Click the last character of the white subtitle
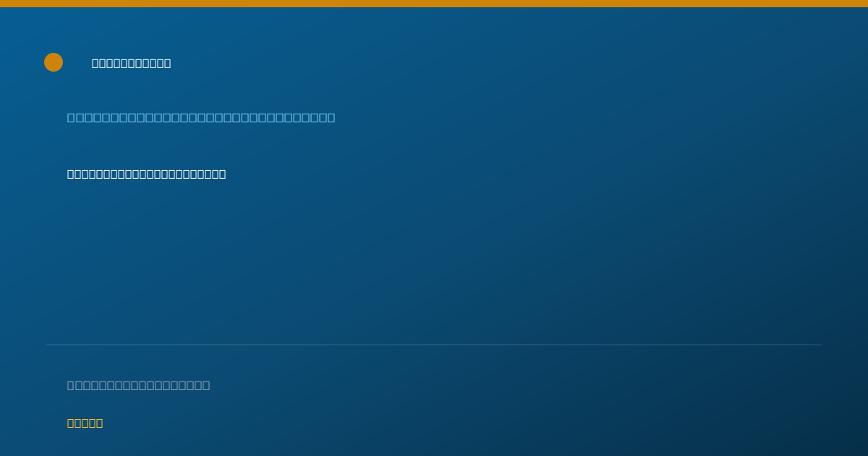Viewport: 868px width, 456px height. 222,174
